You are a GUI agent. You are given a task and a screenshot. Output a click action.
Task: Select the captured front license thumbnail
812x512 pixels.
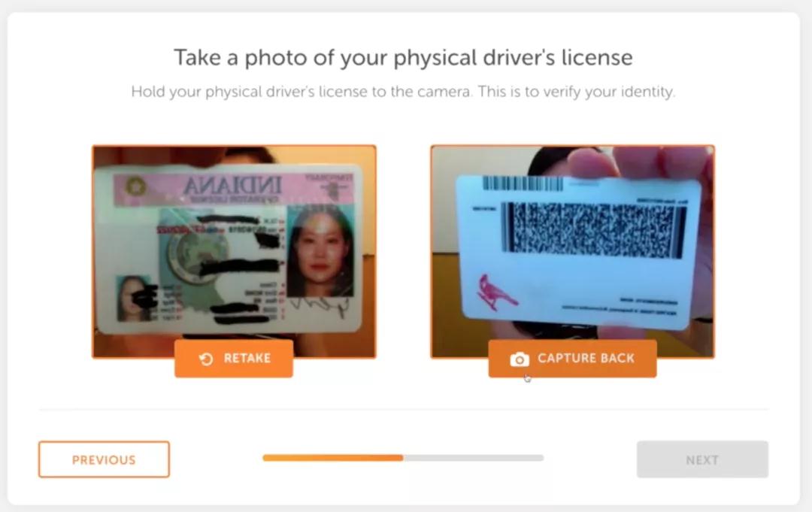click(234, 252)
